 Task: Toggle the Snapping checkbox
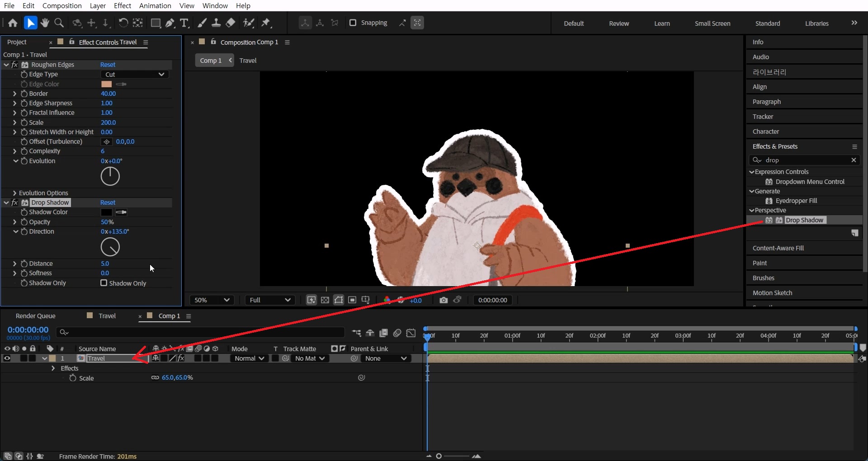[x=353, y=23]
